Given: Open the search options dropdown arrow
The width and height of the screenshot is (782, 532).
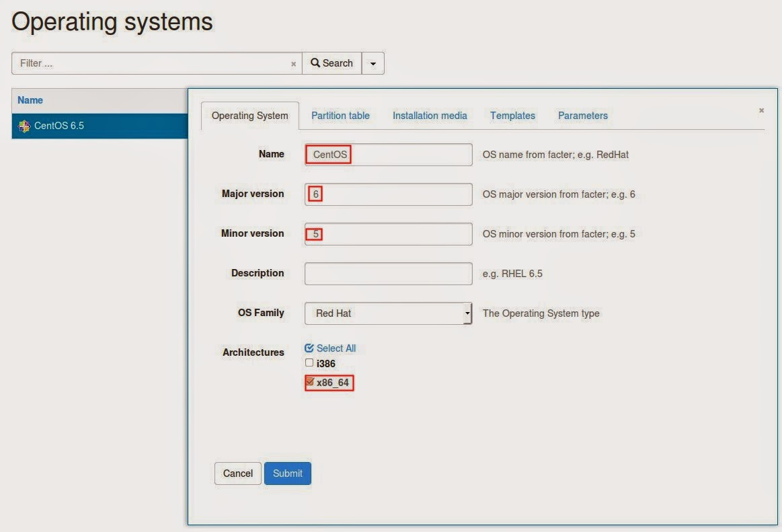Looking at the screenshot, I should tap(373, 64).
